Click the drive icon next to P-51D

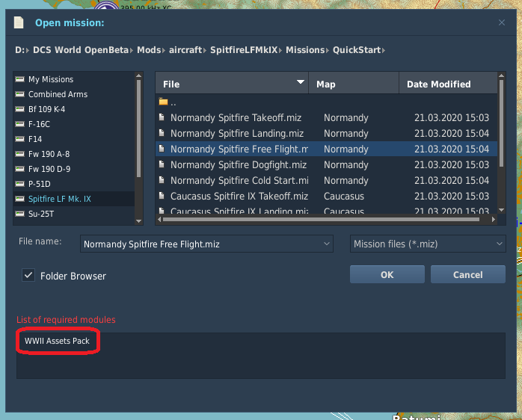20,184
